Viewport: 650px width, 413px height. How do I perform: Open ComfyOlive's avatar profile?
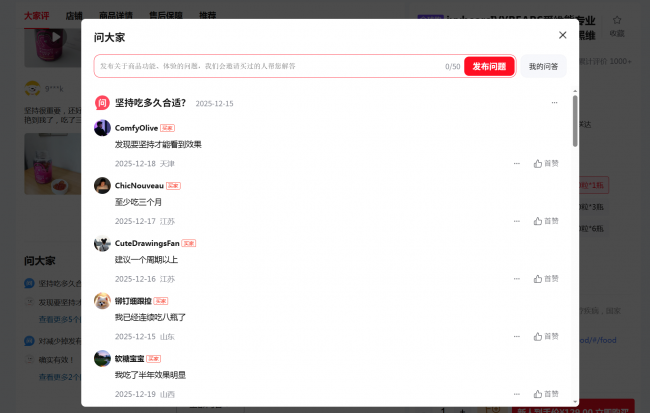(102, 128)
